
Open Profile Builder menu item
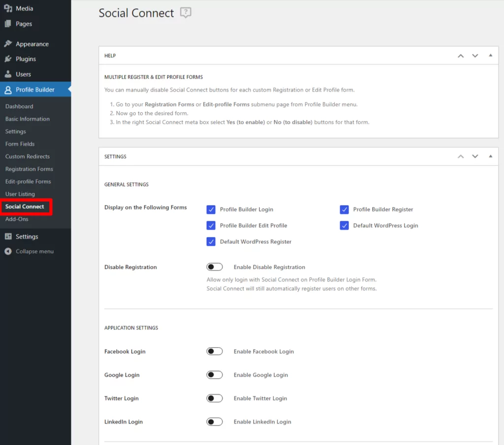coord(35,89)
